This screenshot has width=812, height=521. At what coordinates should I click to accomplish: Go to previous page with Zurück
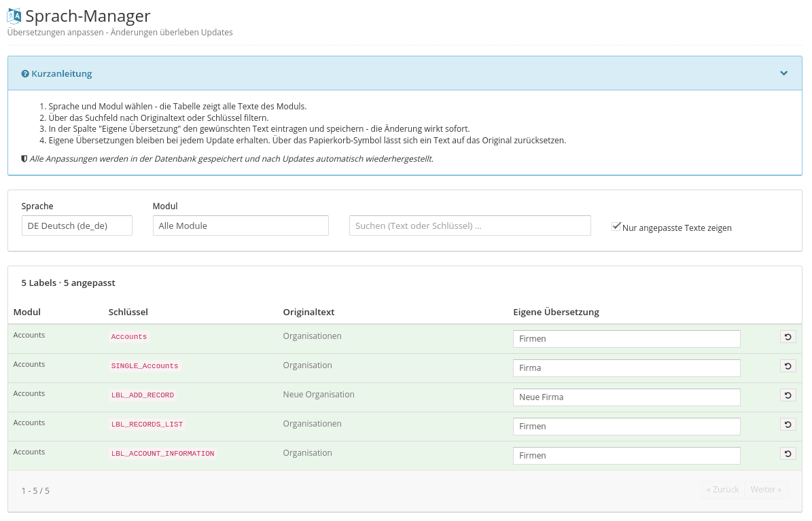click(x=722, y=489)
